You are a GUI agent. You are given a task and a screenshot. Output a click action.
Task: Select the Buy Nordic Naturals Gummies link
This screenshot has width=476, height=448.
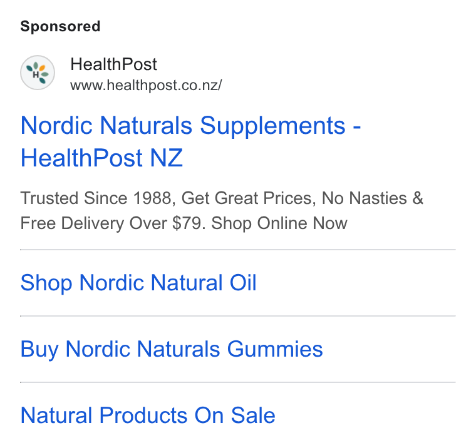[172, 349]
